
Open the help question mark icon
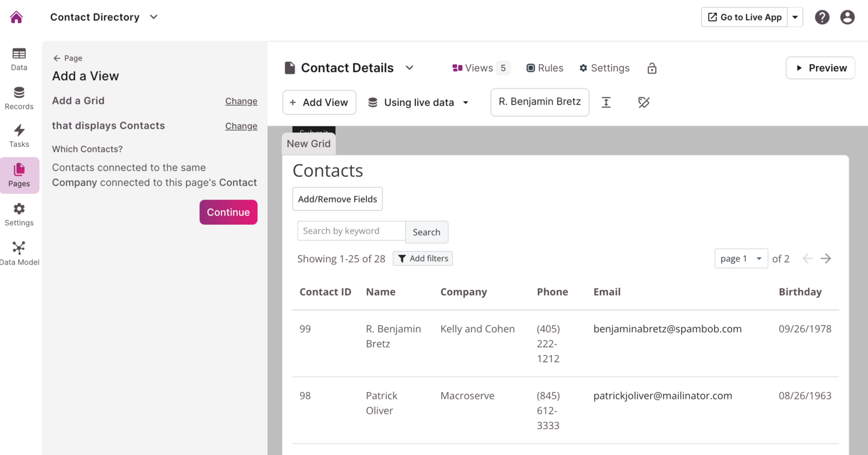pos(822,17)
